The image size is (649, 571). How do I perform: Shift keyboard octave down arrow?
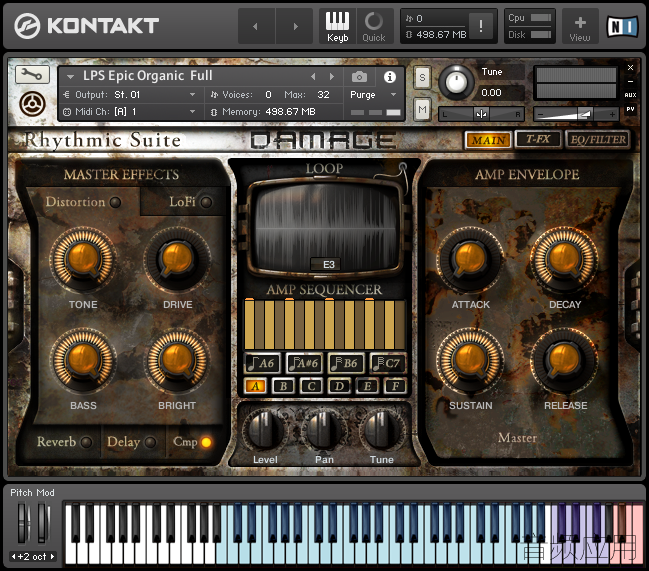pos(14,557)
